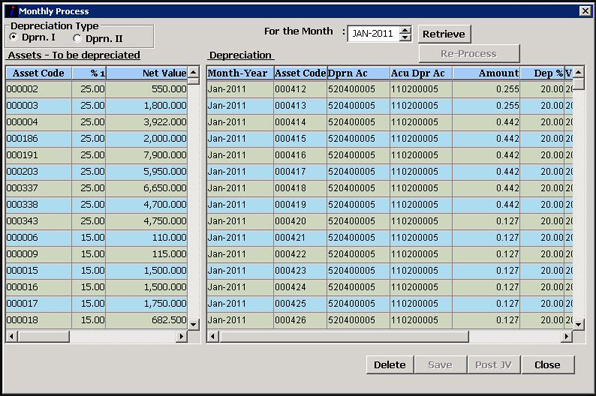The image size is (596, 396).
Task: Click the Delete button
Action: 390,365
